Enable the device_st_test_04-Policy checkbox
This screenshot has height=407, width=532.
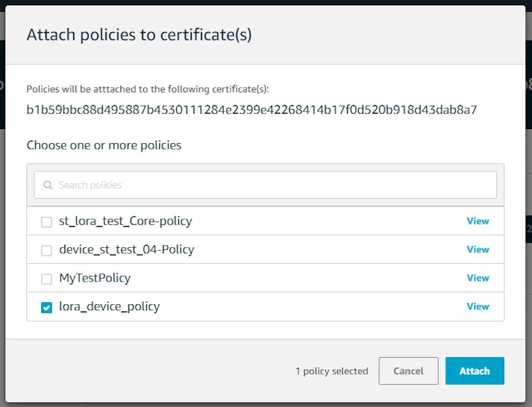(x=46, y=251)
